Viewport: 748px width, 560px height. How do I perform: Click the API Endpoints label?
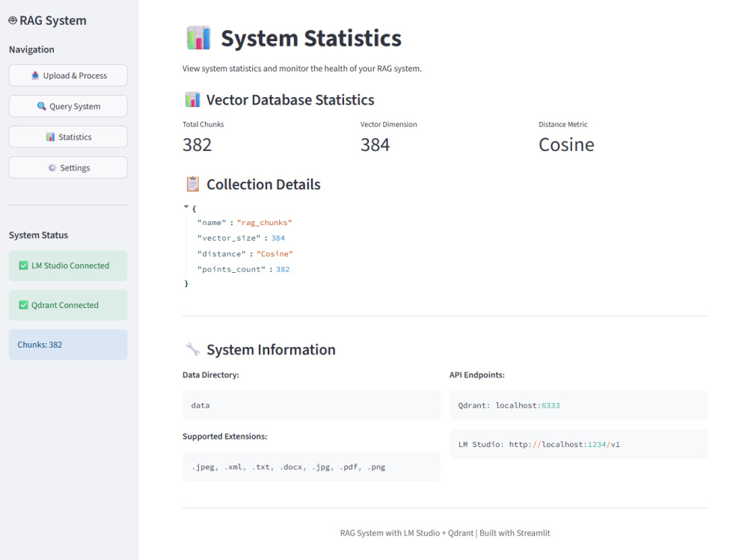point(477,375)
